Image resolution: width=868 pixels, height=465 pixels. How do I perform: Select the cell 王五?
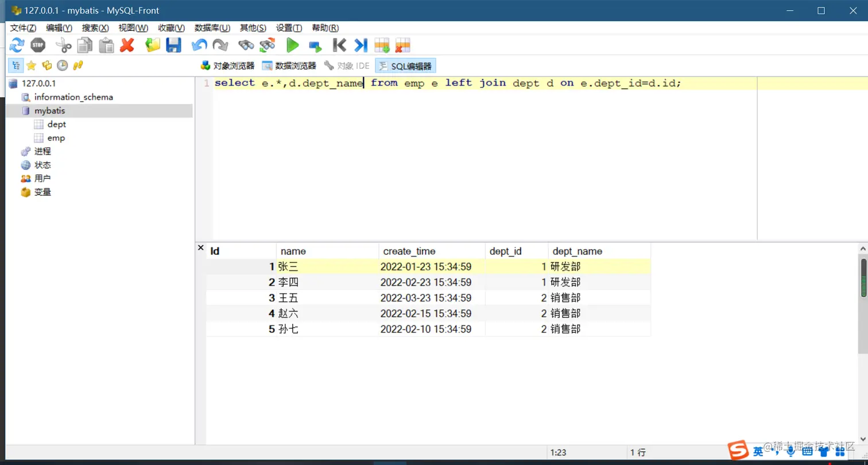coord(327,298)
